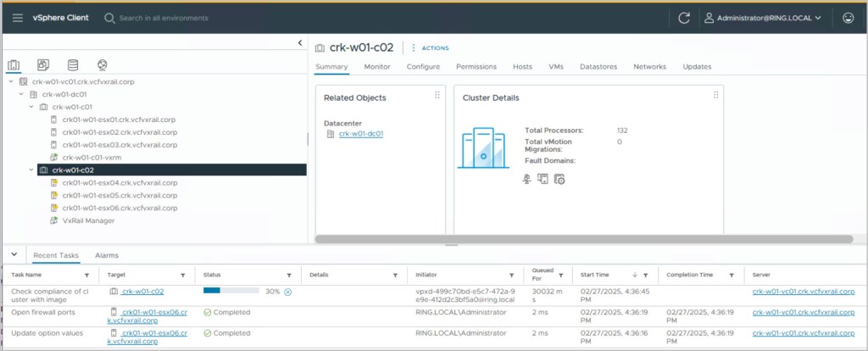868x351 pixels.
Task: Switch to the Alarms tab
Action: (107, 254)
